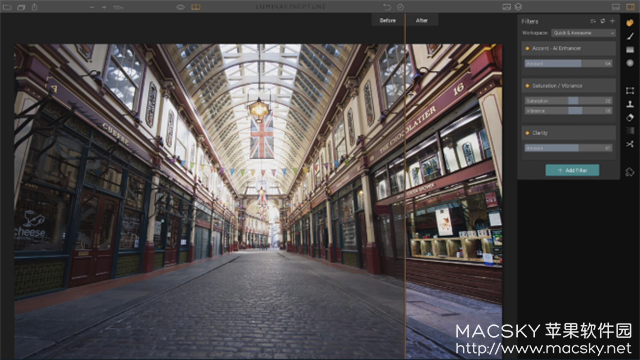
Task: Select the brush masking tool
Action: (630, 36)
